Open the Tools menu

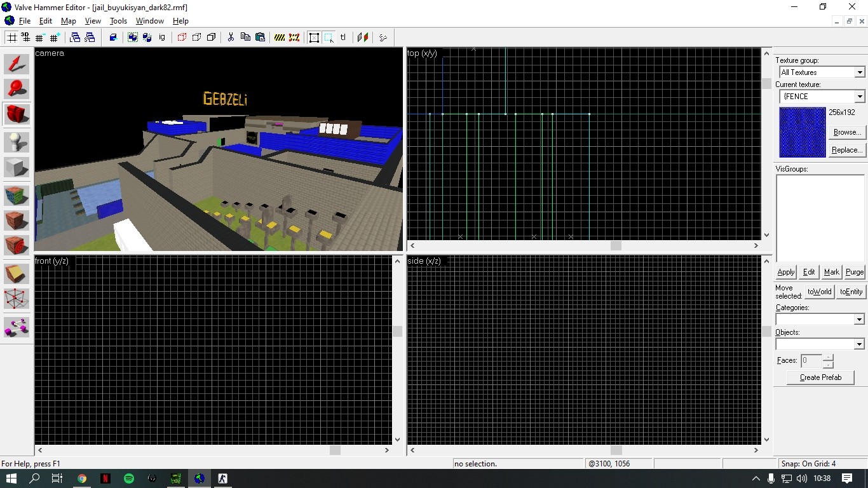pyautogui.click(x=118, y=21)
